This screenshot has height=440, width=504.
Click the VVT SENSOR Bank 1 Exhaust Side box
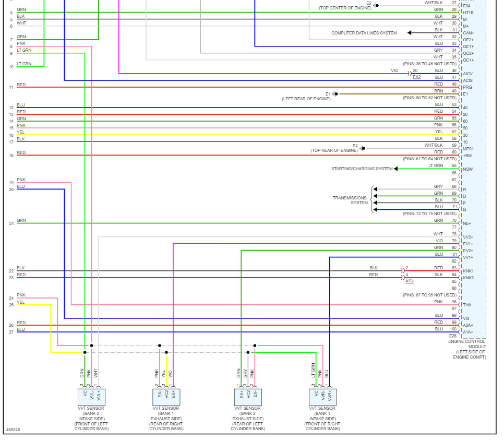click(x=166, y=397)
